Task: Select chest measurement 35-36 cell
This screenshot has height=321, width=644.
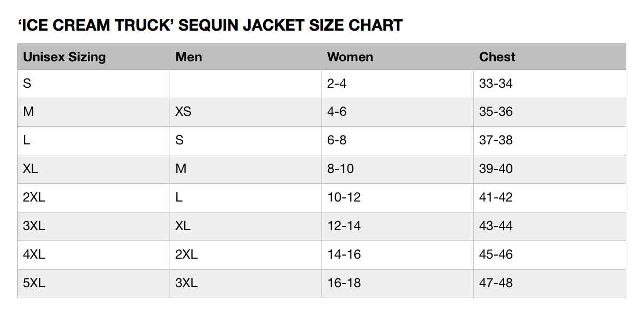Action: [x=496, y=112]
